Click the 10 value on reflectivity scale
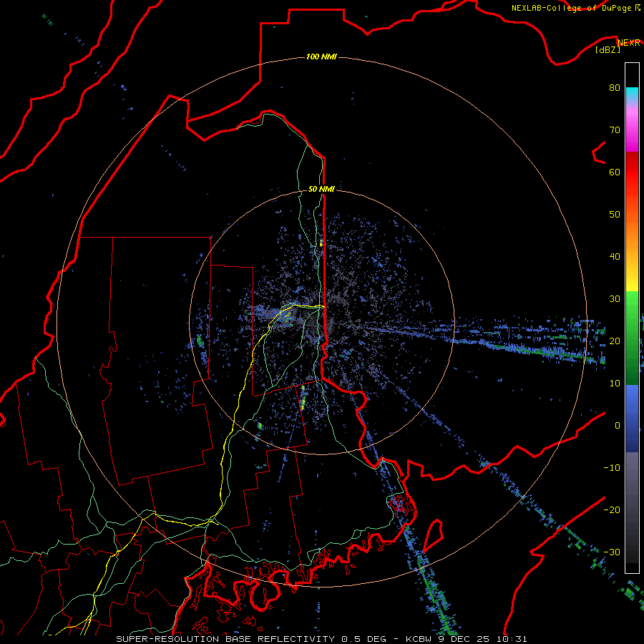 click(615, 384)
